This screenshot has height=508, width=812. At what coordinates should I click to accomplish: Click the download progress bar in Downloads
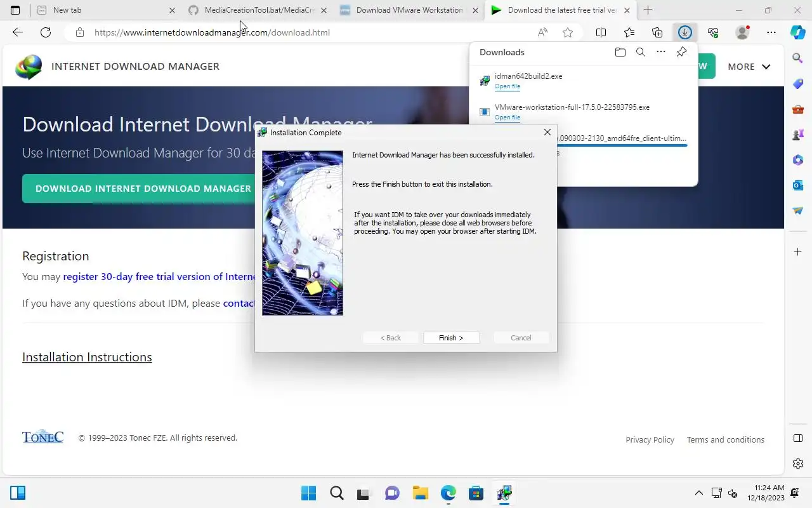tap(622, 145)
